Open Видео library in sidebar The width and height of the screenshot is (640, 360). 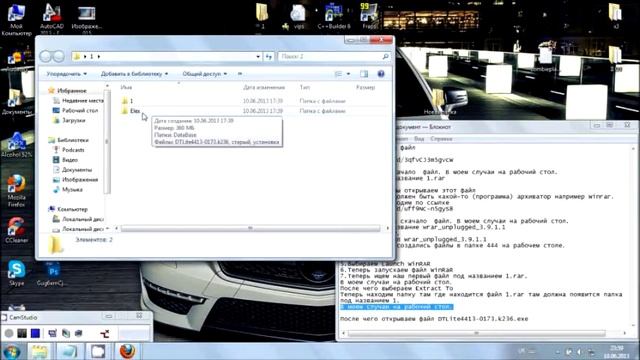[69, 160]
